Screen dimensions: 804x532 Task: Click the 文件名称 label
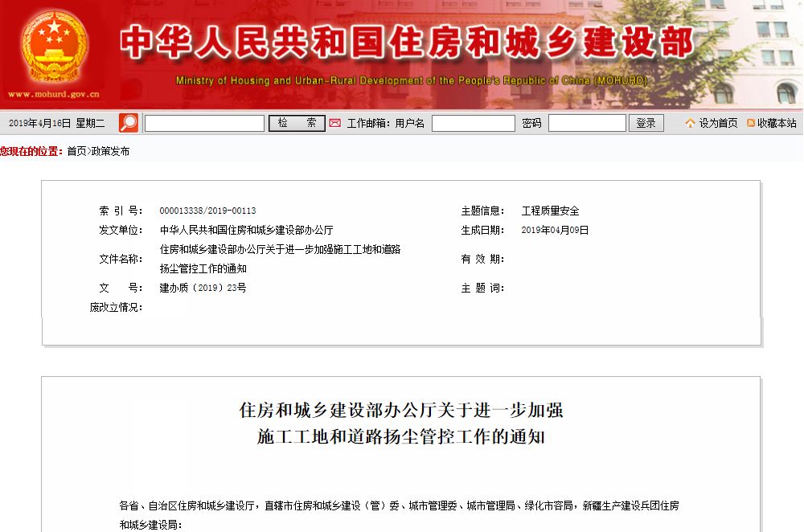121,259
